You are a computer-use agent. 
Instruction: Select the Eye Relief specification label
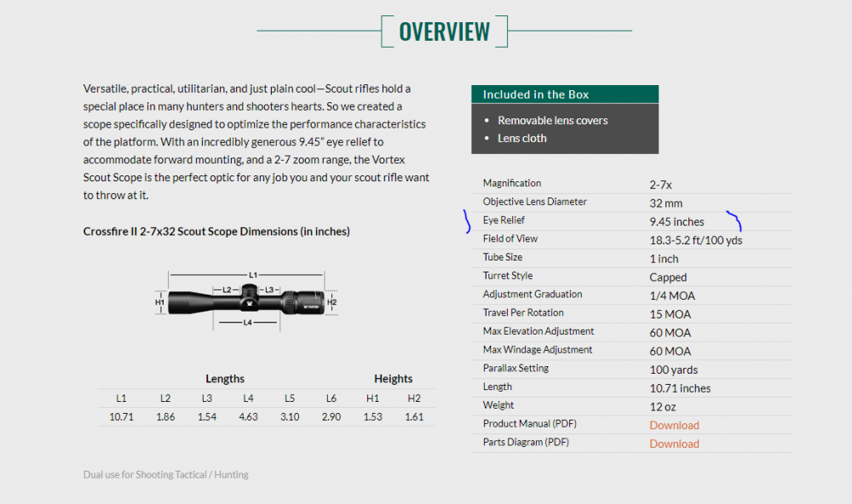504,220
